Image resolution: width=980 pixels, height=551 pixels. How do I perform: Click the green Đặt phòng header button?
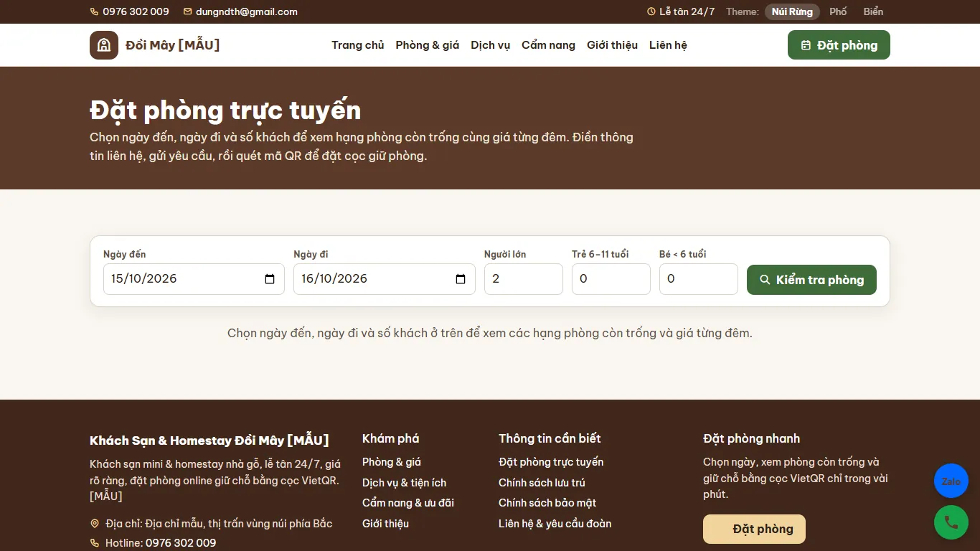(839, 45)
